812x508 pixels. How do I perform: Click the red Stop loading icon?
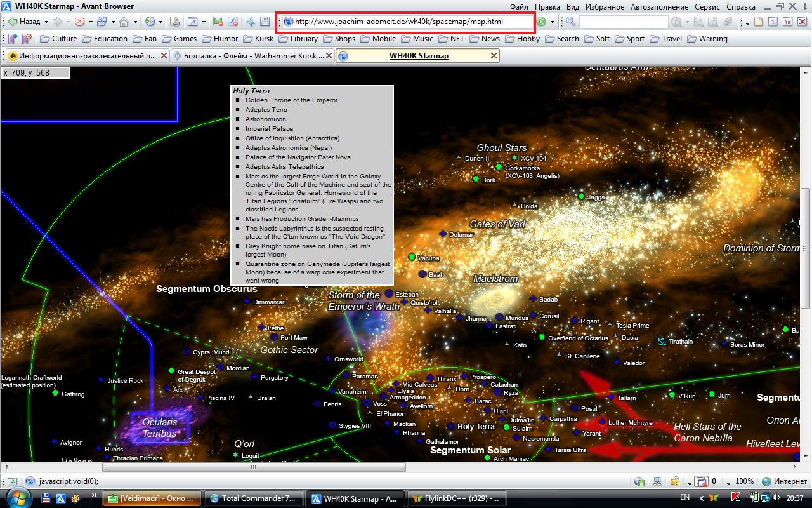tap(80, 22)
